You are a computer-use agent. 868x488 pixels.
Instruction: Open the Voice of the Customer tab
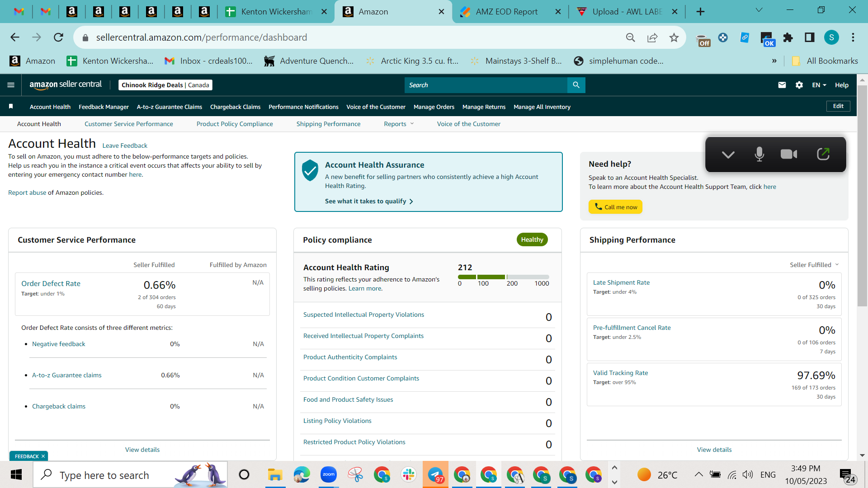[468, 124]
